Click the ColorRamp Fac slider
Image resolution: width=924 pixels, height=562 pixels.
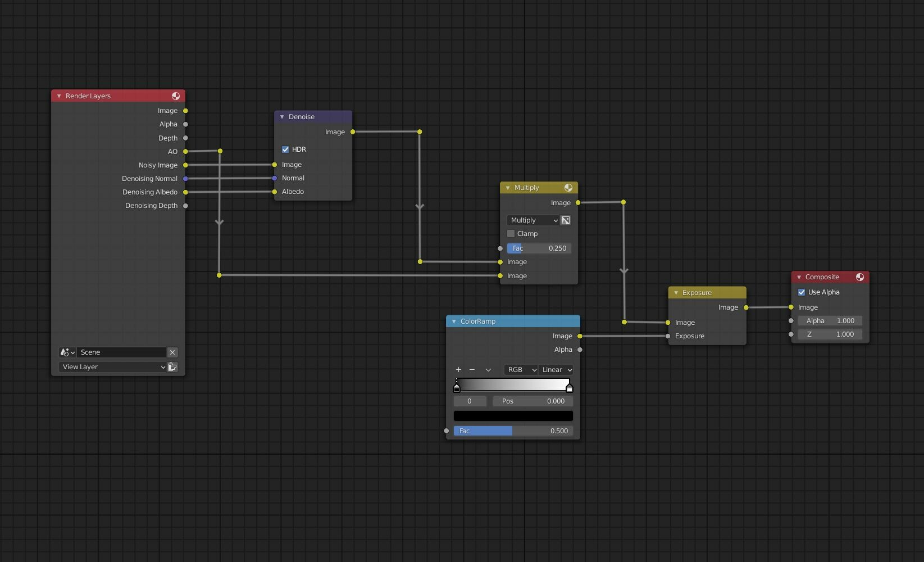(x=513, y=431)
